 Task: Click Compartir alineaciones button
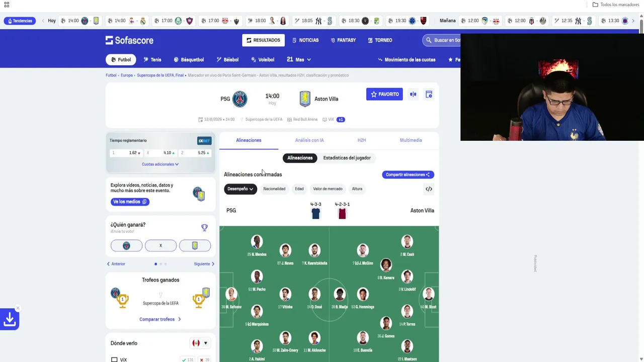[x=408, y=174]
